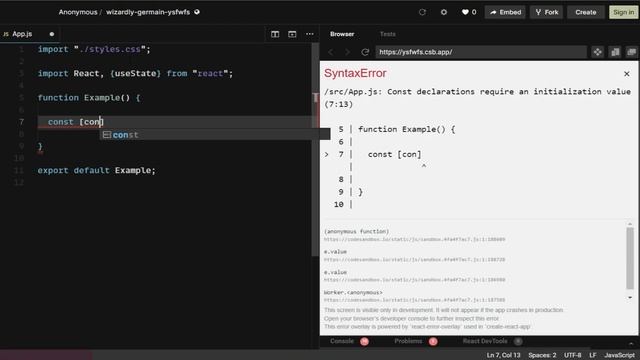Change the LF line ending setting
This screenshot has height=360, width=640.
(x=593, y=355)
